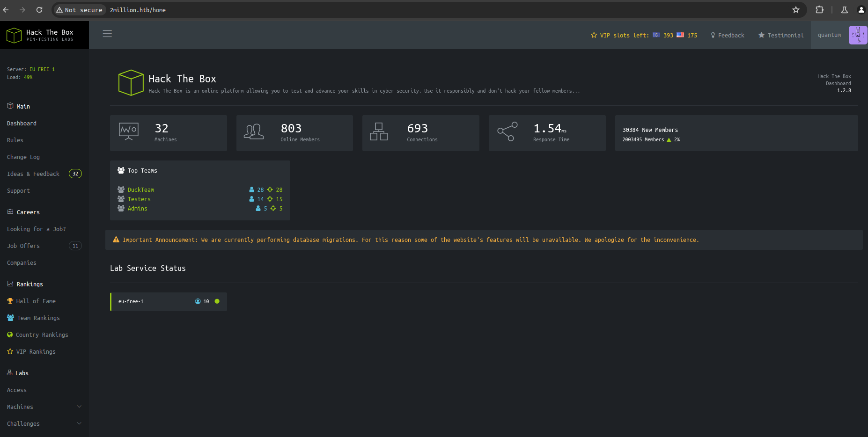Bookmark this page with the star icon
Viewport: 868px width, 437px height.
795,10
